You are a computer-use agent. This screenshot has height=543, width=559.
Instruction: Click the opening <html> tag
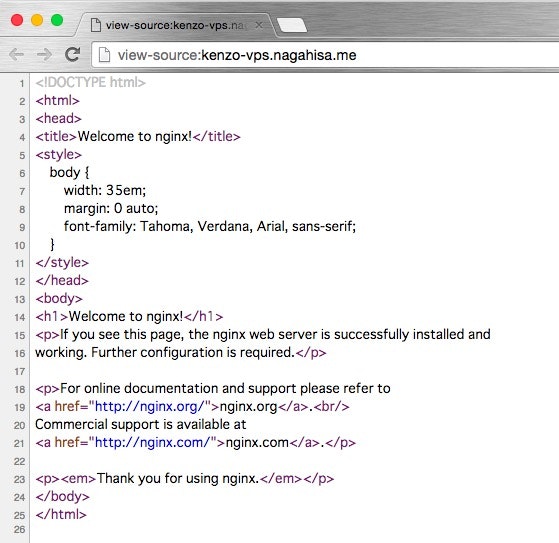[57, 101]
